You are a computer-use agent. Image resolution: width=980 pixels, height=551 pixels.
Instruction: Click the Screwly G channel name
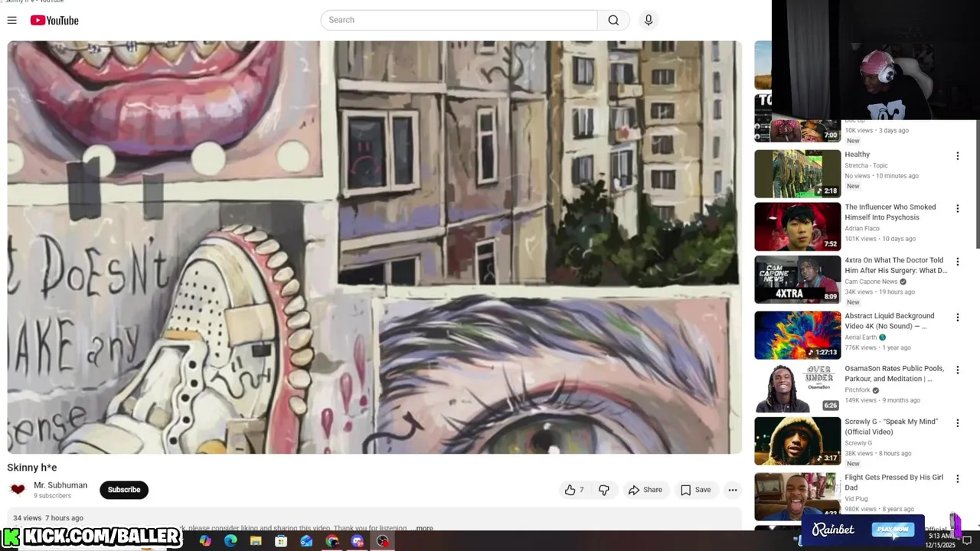pyautogui.click(x=858, y=443)
